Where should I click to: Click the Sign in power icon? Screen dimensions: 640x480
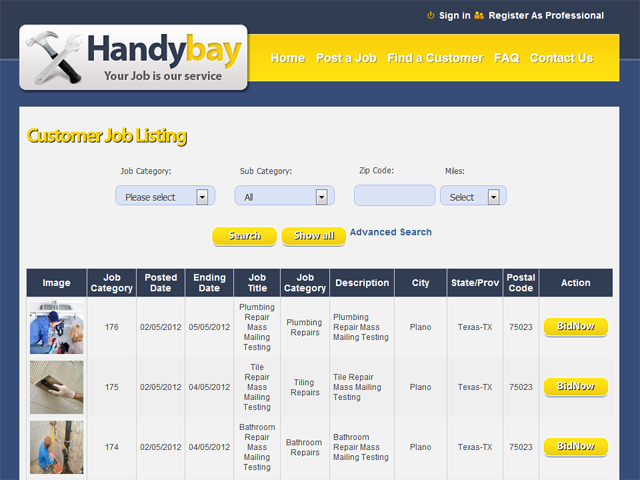(x=430, y=16)
